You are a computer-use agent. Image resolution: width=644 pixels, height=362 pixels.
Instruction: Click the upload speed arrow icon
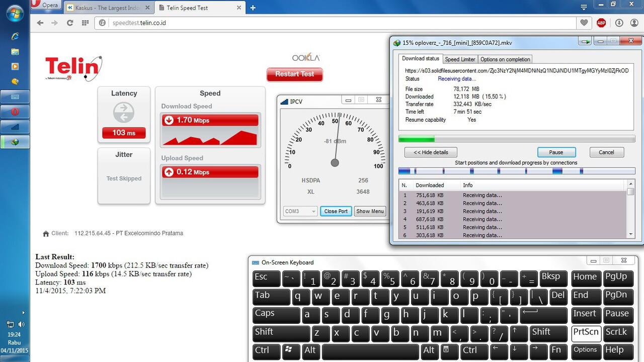[169, 172]
